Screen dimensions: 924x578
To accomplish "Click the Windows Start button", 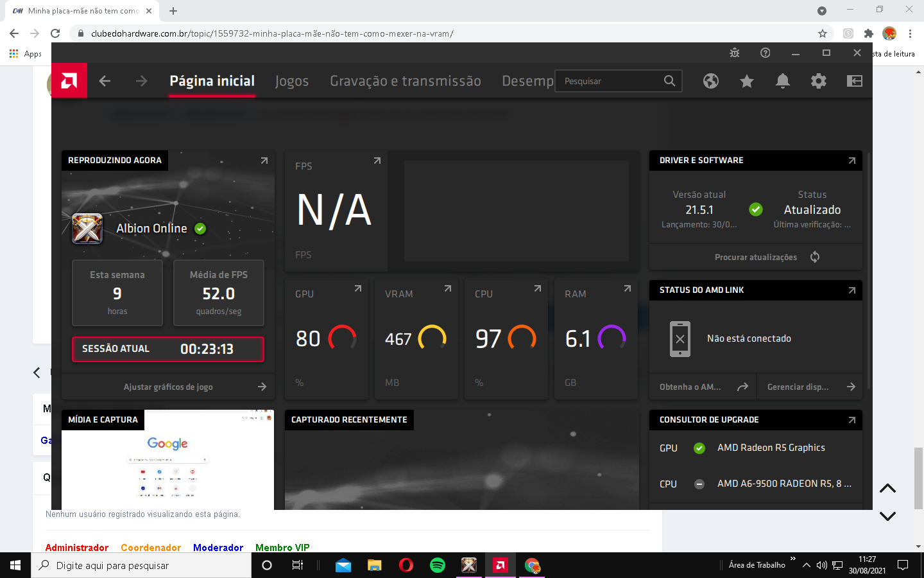I will click(x=15, y=565).
